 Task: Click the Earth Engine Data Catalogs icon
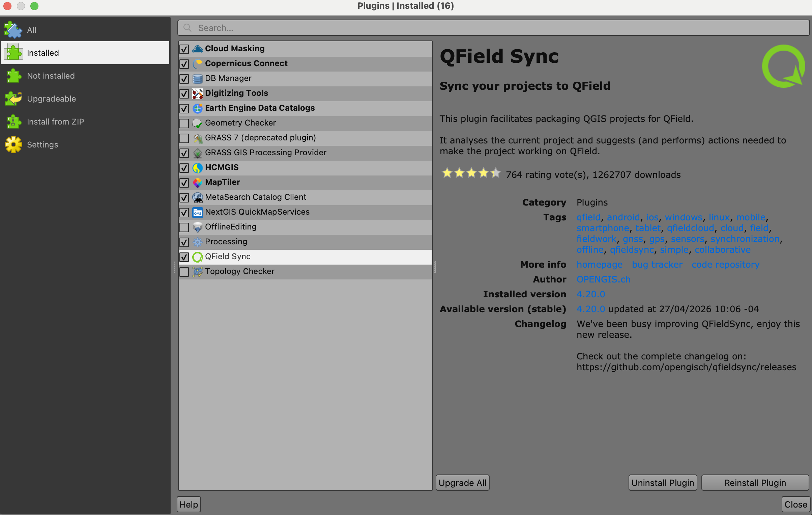(x=197, y=108)
